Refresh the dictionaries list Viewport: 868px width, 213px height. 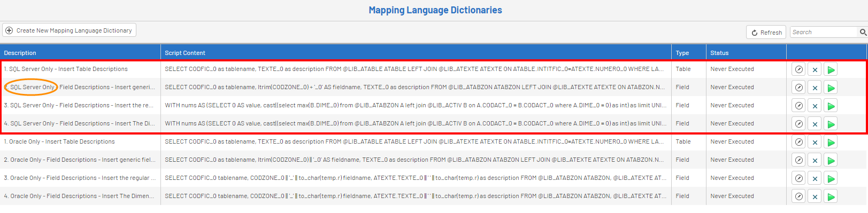766,32
